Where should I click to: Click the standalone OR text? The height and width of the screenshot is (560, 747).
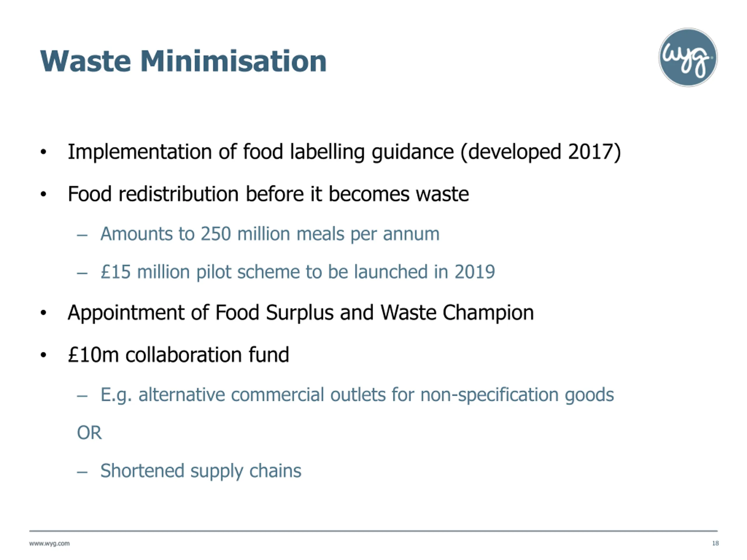[89, 433]
